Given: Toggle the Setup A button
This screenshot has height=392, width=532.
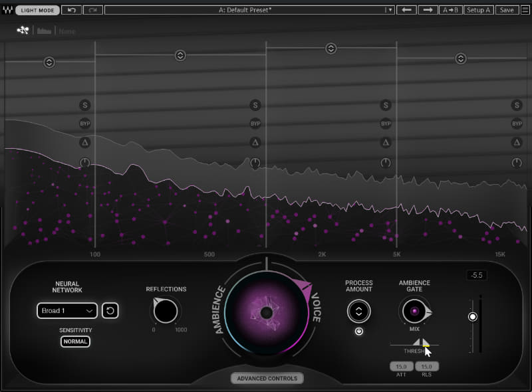Looking at the screenshot, I should pyautogui.click(x=478, y=10).
